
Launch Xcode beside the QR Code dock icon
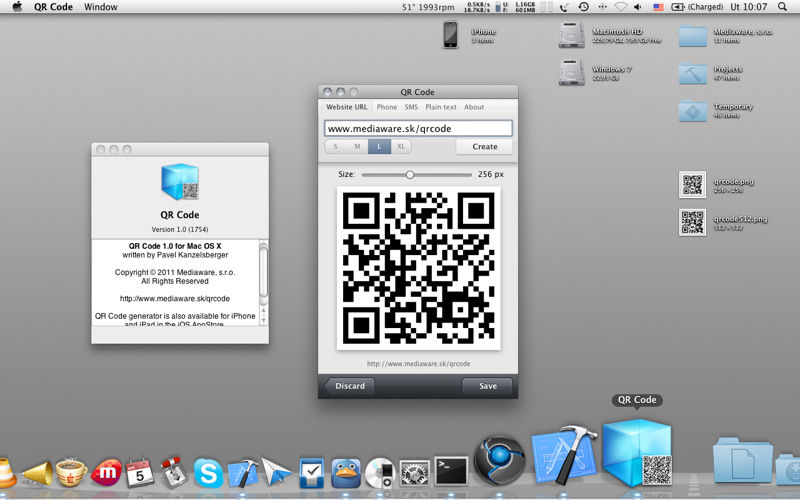pyautogui.click(x=564, y=455)
